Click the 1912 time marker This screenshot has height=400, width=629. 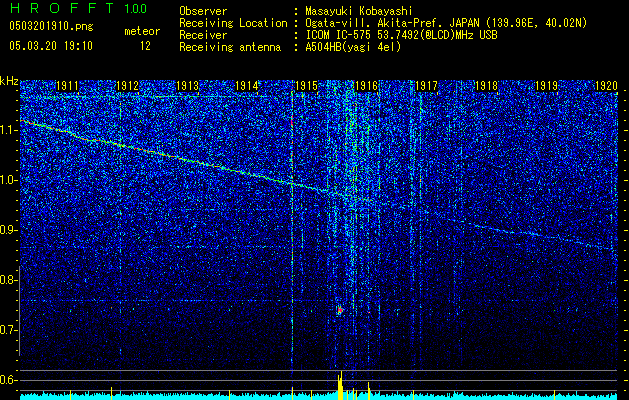coord(127,85)
